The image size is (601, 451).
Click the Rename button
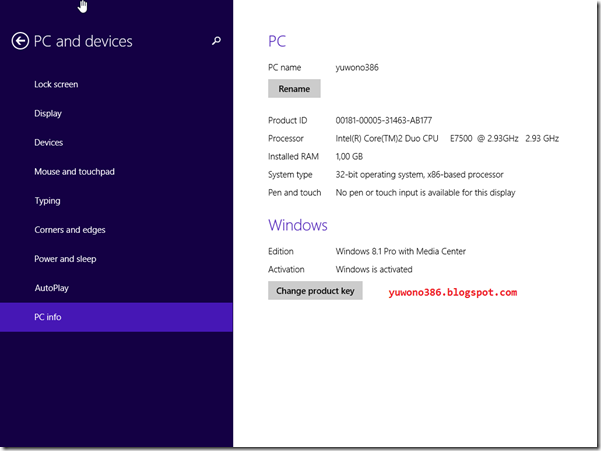click(x=294, y=89)
